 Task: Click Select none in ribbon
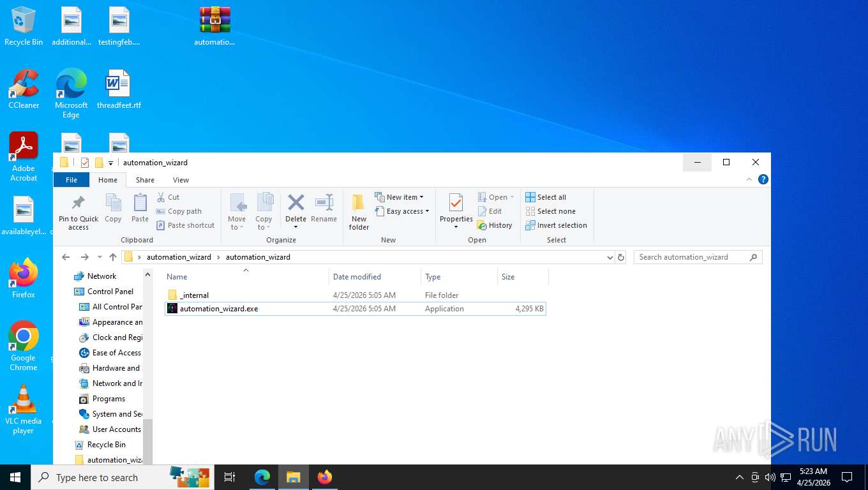click(550, 211)
